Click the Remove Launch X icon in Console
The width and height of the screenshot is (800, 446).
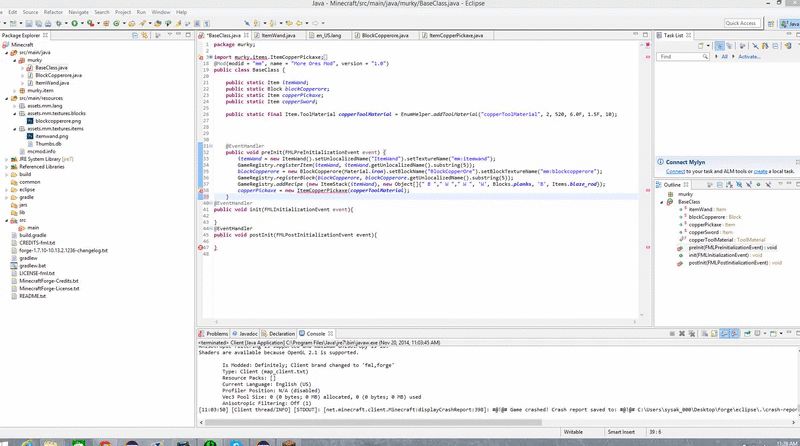coord(682,333)
